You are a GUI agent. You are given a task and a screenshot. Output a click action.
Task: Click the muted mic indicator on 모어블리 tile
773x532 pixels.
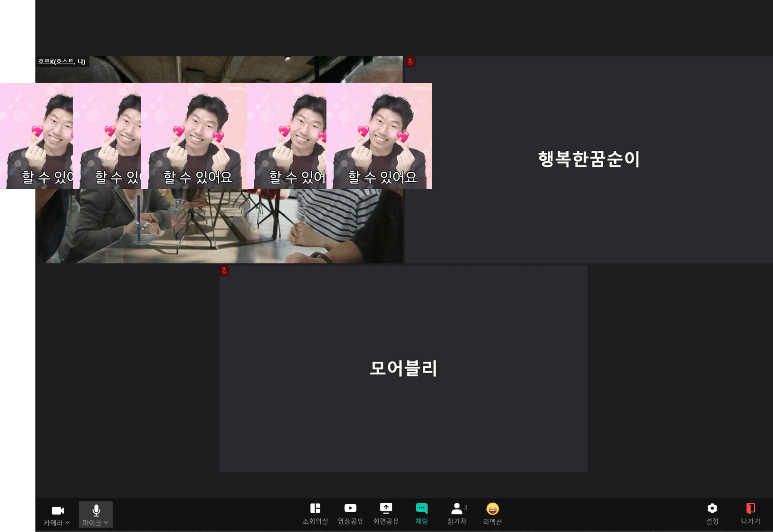(x=224, y=271)
